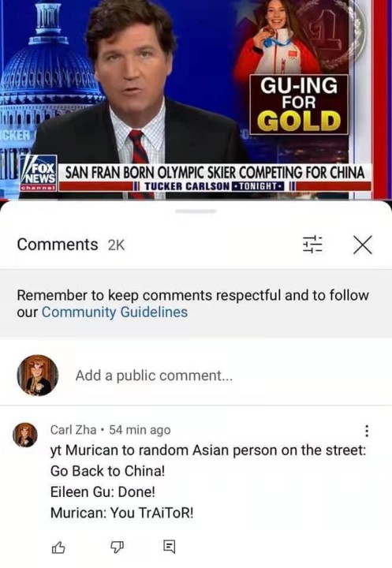
Task: Tap the GU-ING FOR GOLD graphic
Action: pyautogui.click(x=299, y=104)
